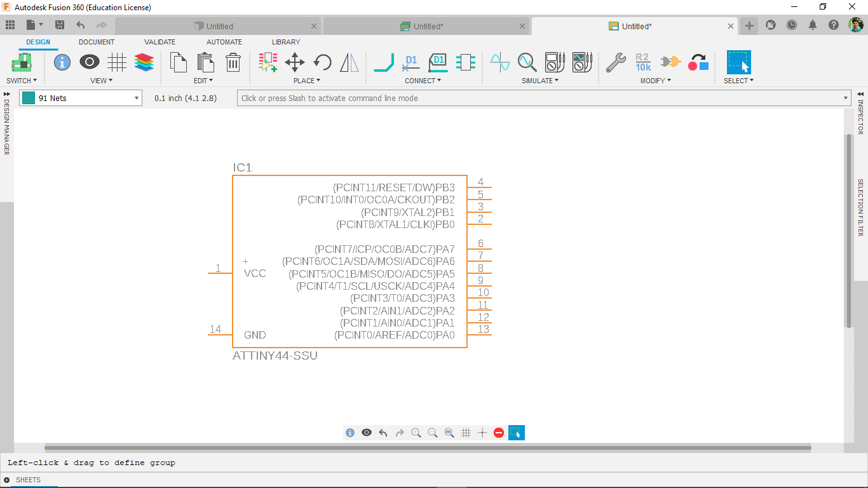Image resolution: width=868 pixels, height=488 pixels.
Task: Switch to the LIBRARY ribbon tab
Action: point(286,42)
